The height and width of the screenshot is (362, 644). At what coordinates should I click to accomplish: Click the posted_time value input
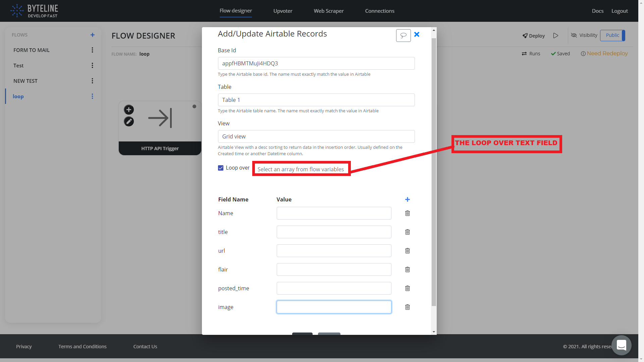pyautogui.click(x=334, y=288)
